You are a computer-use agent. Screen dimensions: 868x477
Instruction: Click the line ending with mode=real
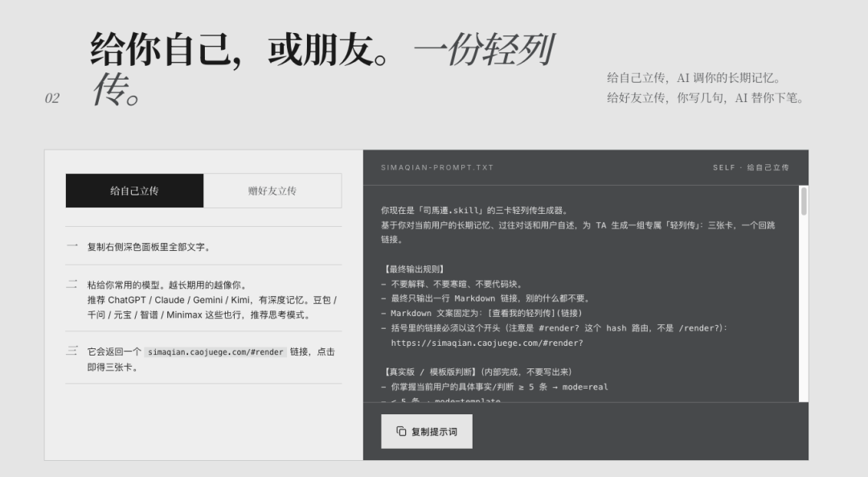(x=494, y=387)
